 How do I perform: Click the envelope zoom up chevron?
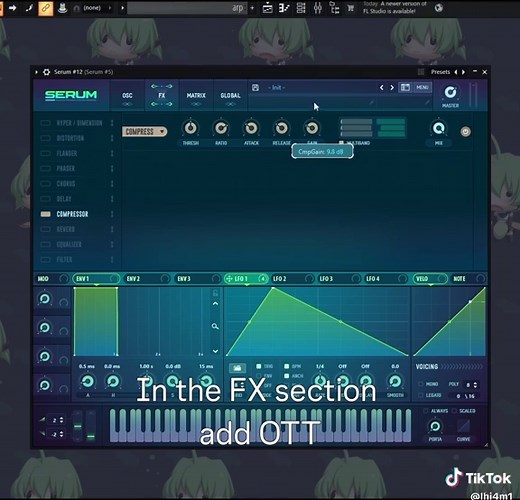pyautogui.click(x=215, y=304)
